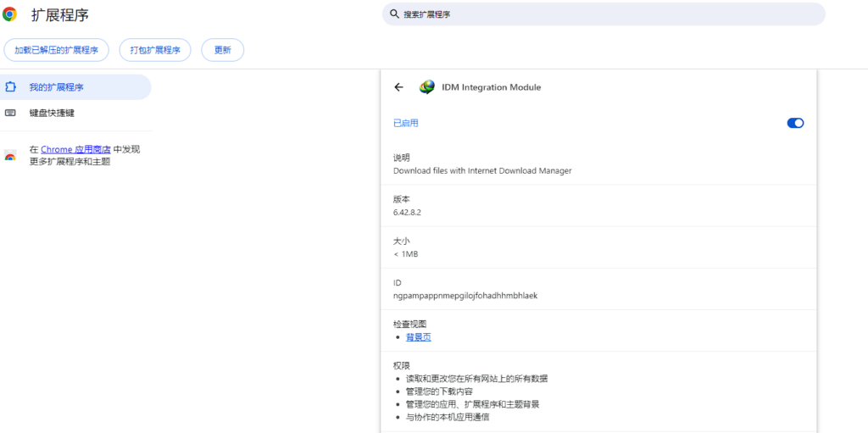The width and height of the screenshot is (868, 433).
Task: Click the 已启用 status label
Action: (x=406, y=123)
